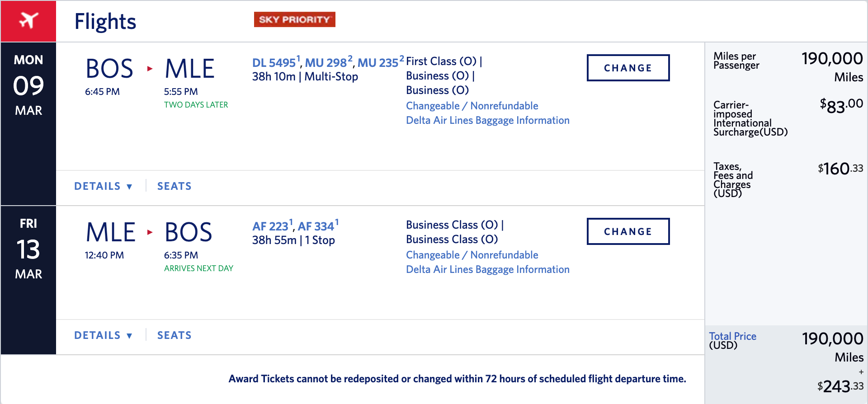Change the MLE to BOS flight
Screen dimensions: 868x404
pyautogui.click(x=628, y=231)
